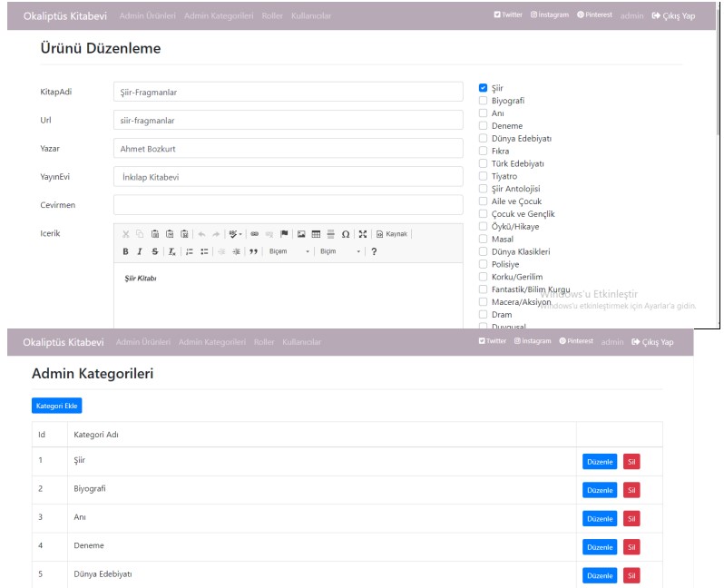Check the Dünya Edebiyatı checkbox
This screenshot has width=724, height=588.
[483, 138]
